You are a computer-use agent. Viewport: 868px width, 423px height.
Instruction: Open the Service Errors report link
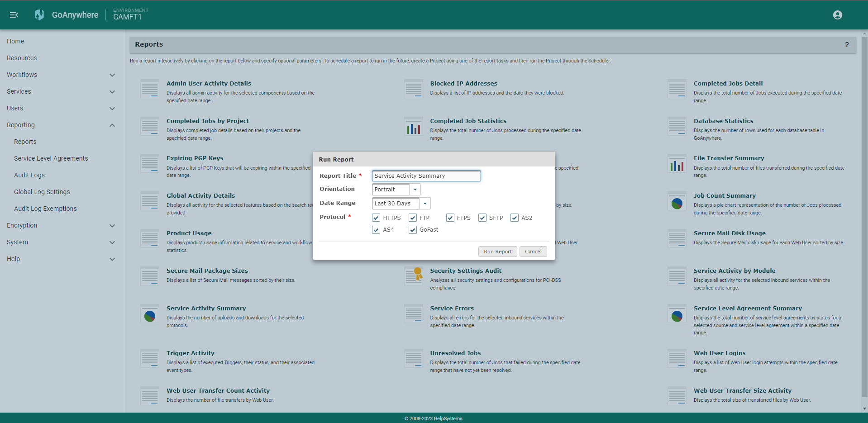click(452, 309)
